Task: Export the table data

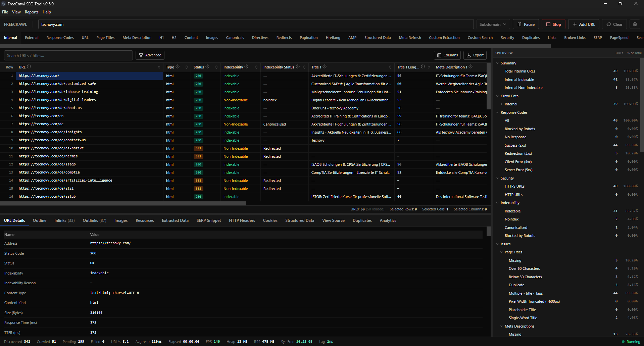Action: 475,55
